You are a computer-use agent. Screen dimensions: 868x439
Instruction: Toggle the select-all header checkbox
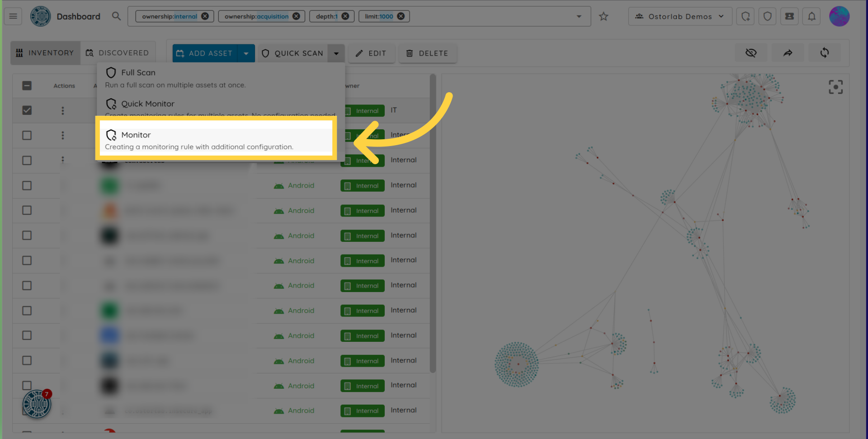[x=27, y=85]
